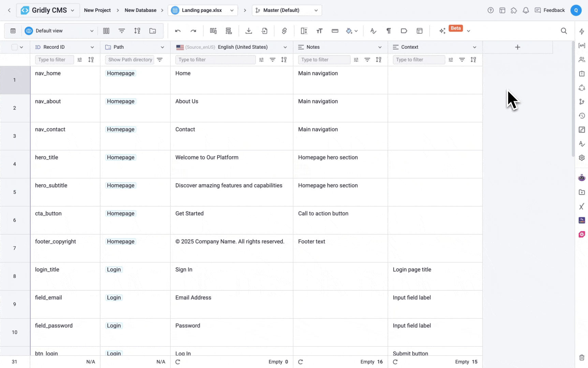Viewport: 588px width, 368px height.
Task: Toggle the filter icon in Path column
Action: click(160, 60)
